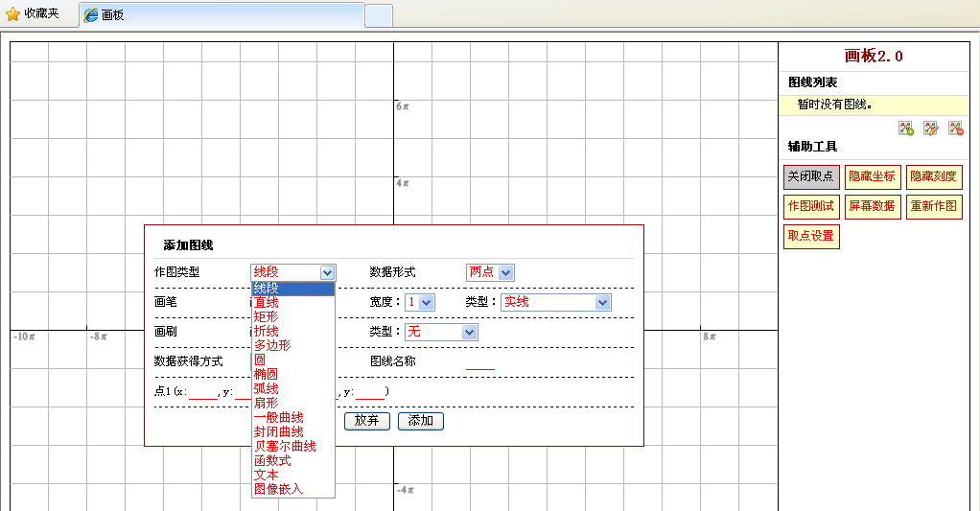Click the delete graph line icon
The height and width of the screenshot is (511, 980).
tap(955, 128)
